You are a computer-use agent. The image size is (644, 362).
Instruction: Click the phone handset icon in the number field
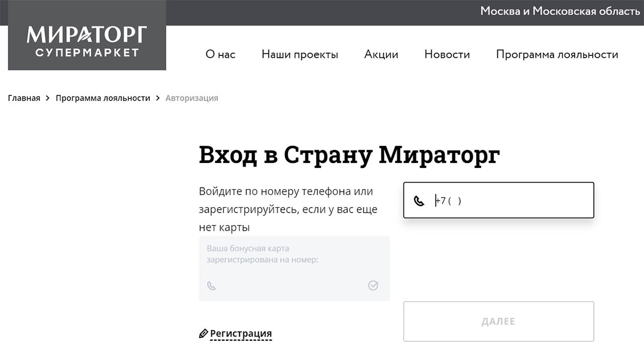[x=419, y=201]
